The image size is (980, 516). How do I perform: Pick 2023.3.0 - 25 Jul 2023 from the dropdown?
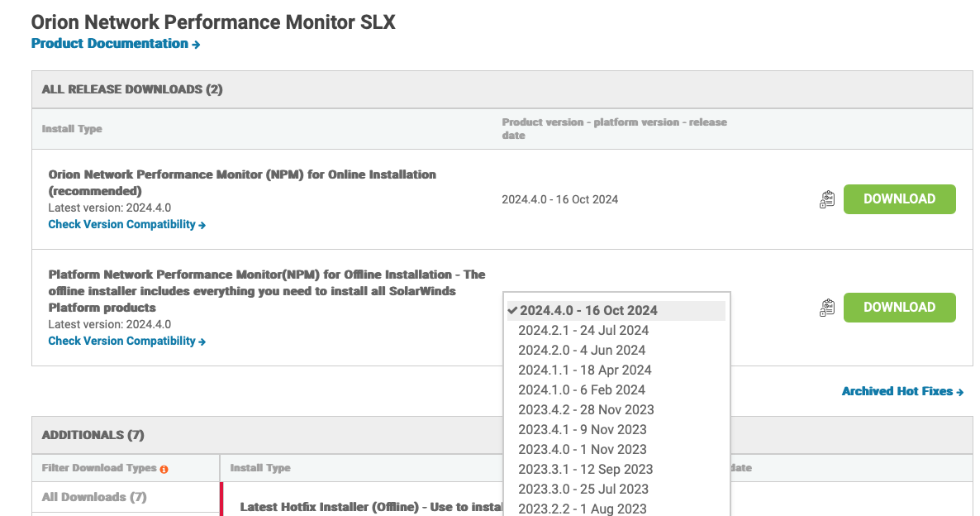click(x=583, y=490)
